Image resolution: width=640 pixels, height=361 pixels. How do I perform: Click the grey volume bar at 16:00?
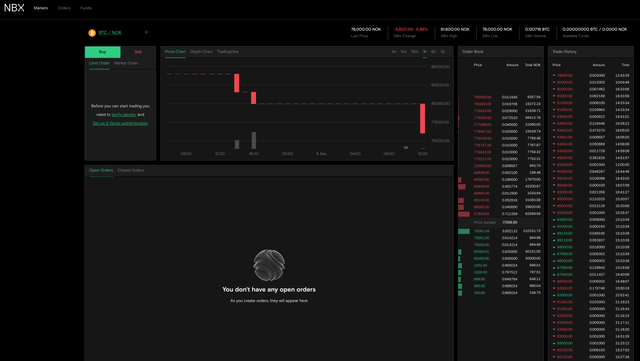[x=253, y=140]
